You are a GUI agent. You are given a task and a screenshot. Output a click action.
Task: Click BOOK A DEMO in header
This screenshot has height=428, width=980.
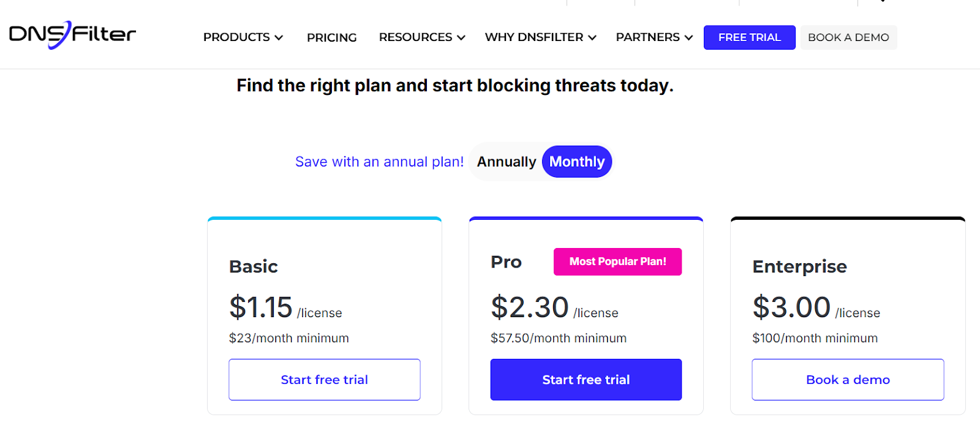[x=848, y=37]
